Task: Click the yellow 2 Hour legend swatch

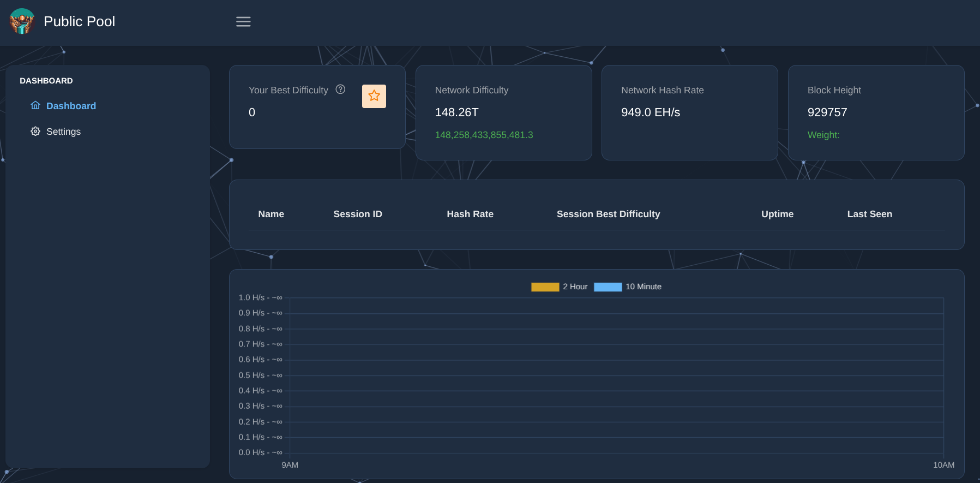Action: coord(545,287)
